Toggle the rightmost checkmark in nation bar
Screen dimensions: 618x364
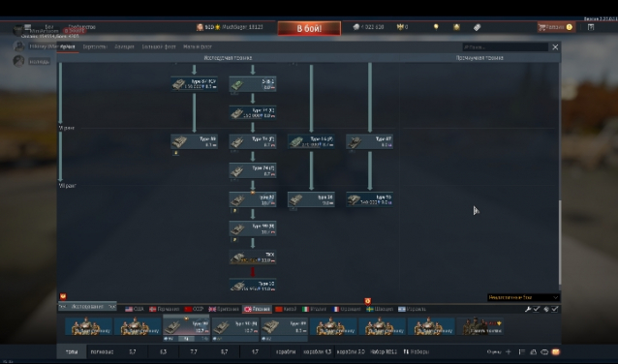(x=555, y=309)
